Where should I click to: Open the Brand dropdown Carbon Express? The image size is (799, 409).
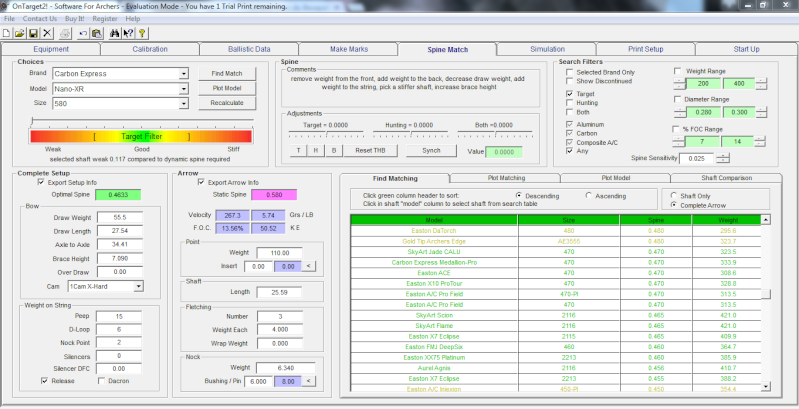183,74
